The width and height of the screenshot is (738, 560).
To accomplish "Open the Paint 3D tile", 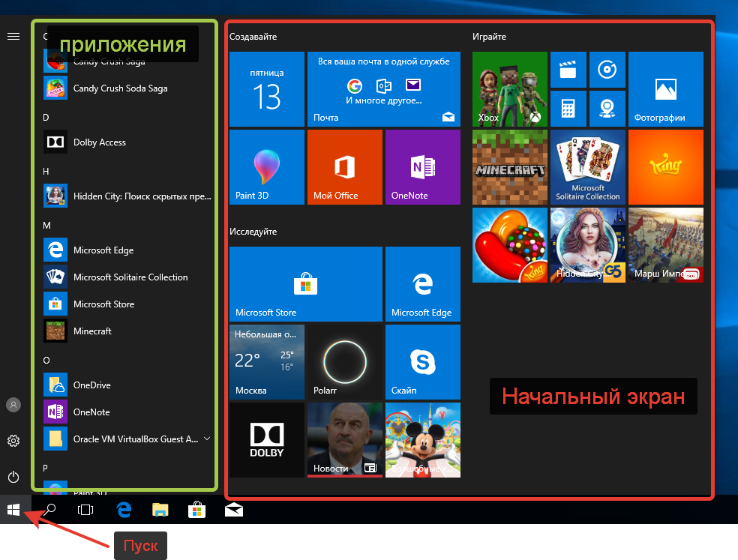I will click(267, 167).
